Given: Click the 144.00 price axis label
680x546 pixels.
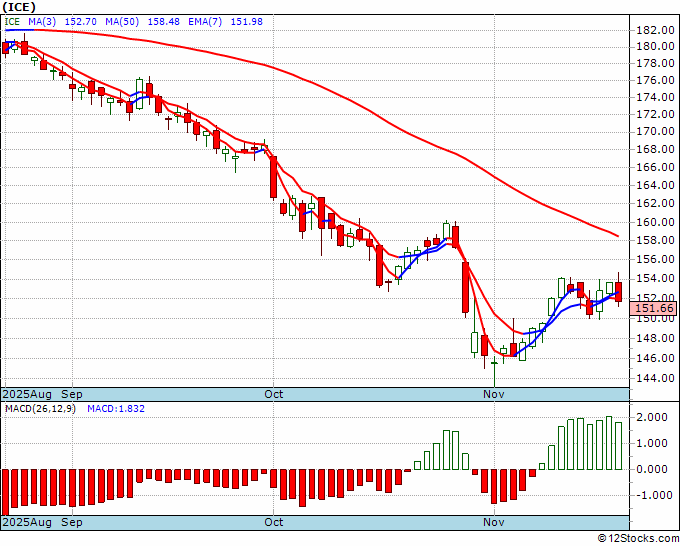Looking at the screenshot, I should [655, 378].
